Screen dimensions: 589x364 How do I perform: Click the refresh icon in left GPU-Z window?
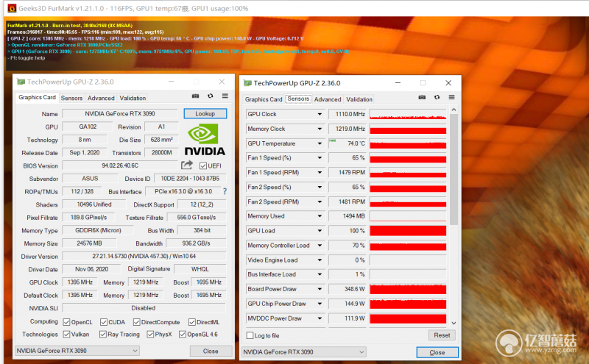coord(211,96)
